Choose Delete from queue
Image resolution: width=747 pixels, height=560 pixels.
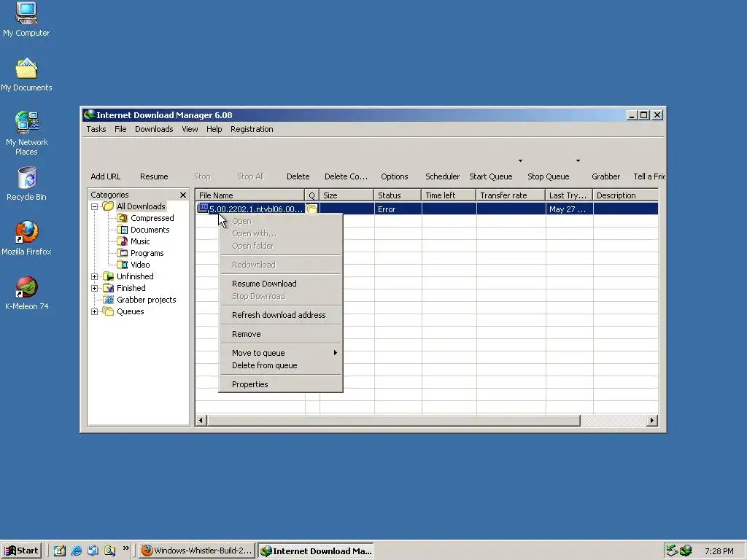tap(281, 366)
